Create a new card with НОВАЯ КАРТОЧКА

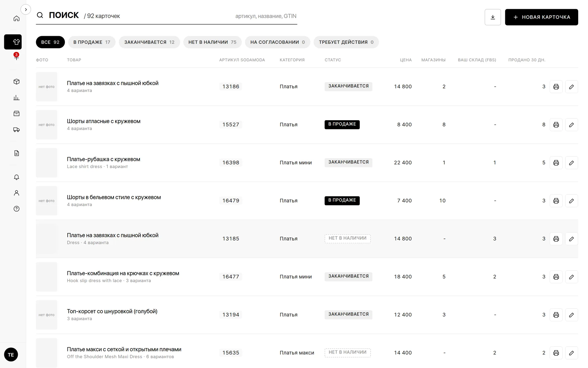coord(541,17)
